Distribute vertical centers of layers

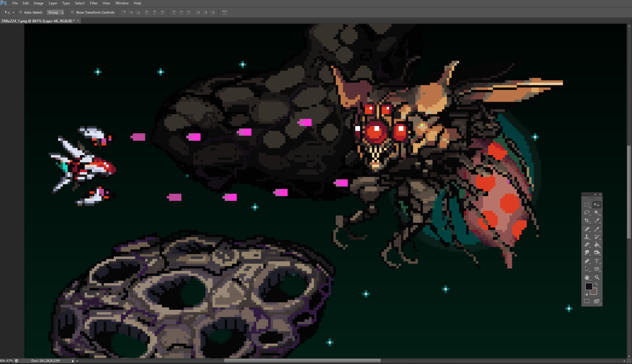[181, 12]
